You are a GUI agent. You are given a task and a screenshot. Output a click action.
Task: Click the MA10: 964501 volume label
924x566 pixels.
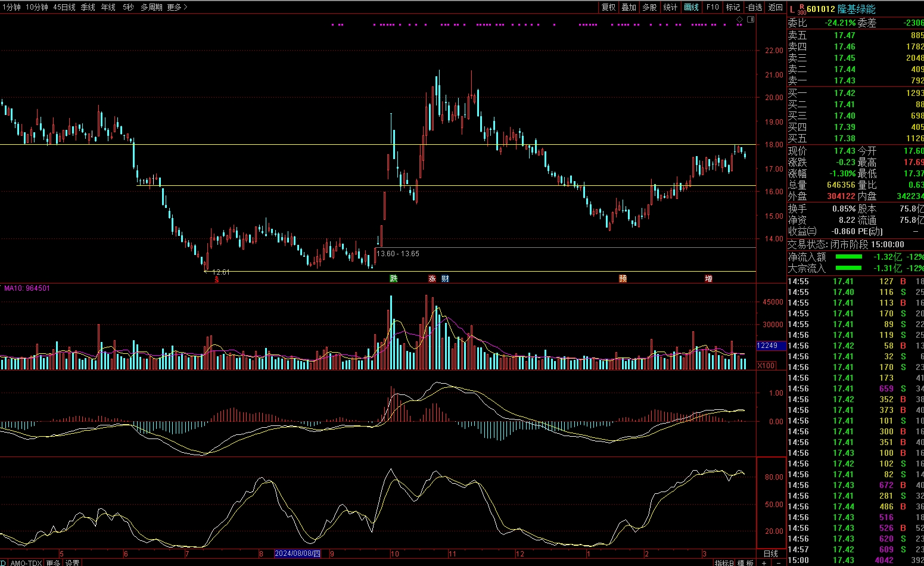(27, 288)
